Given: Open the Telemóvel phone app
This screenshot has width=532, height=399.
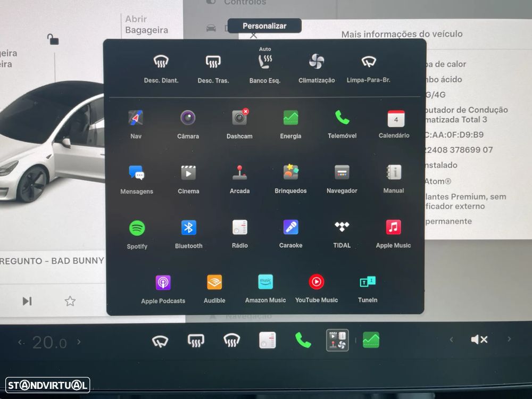Looking at the screenshot, I should pyautogui.click(x=342, y=124).
